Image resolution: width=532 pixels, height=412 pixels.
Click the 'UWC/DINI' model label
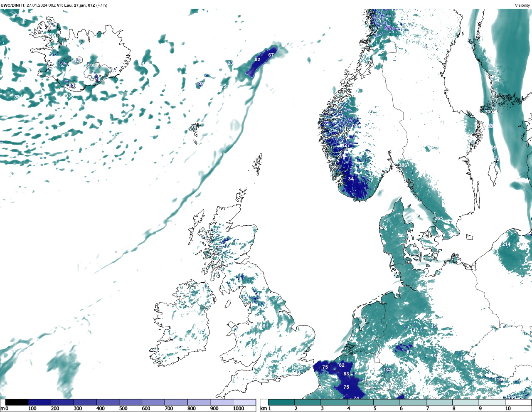click(x=10, y=5)
